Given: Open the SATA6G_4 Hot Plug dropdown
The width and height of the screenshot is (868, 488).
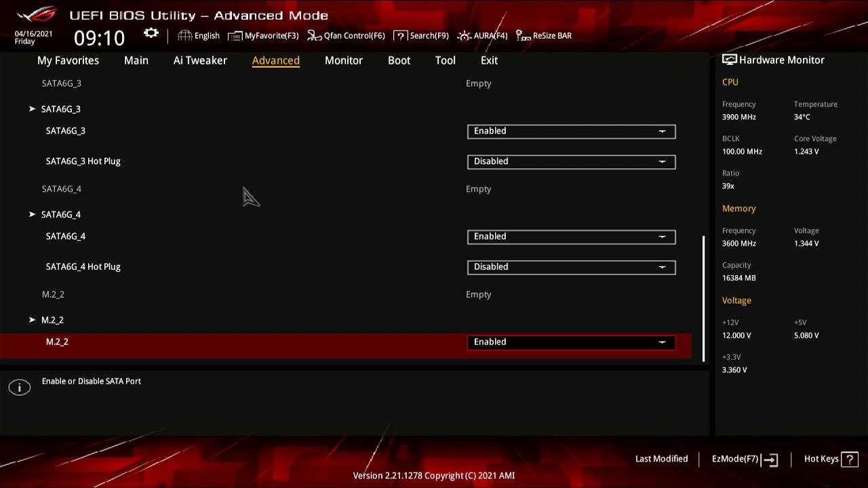Looking at the screenshot, I should coord(572,267).
